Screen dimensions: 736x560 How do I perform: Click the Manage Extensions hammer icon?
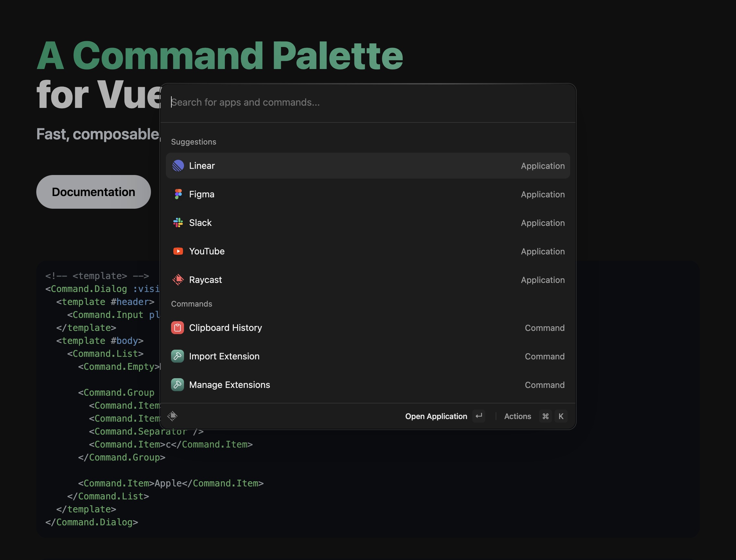point(177,385)
